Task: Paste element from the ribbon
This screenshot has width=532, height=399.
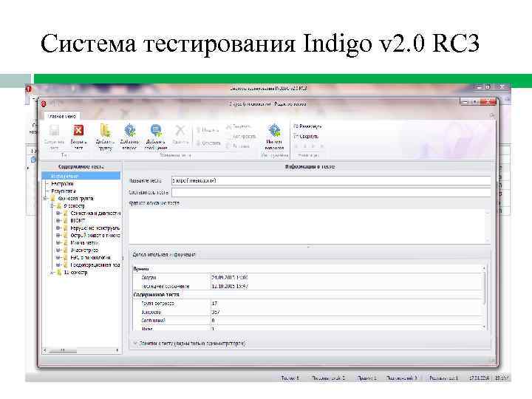Action: (x=237, y=146)
